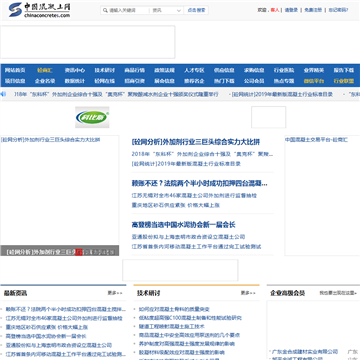Image resolution: width=360 pixels, height=360 pixels.
Task: Open bold center headline 外加剂行业三巨头综合实力大比拼
Action: (196, 142)
